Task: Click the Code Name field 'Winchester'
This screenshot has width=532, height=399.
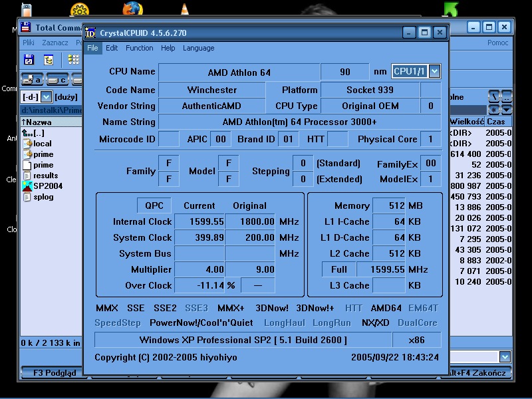Action: [212, 90]
